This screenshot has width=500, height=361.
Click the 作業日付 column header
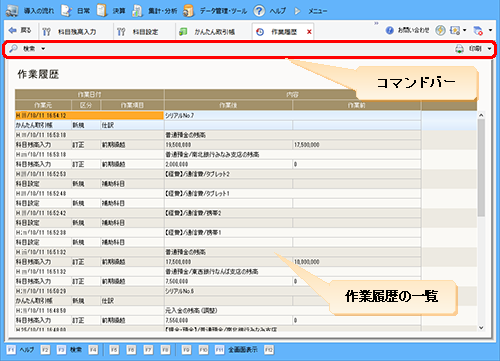click(x=89, y=95)
